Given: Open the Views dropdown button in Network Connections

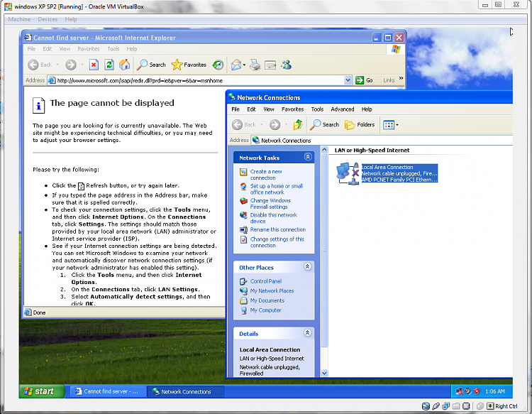Looking at the screenshot, I should (391, 125).
